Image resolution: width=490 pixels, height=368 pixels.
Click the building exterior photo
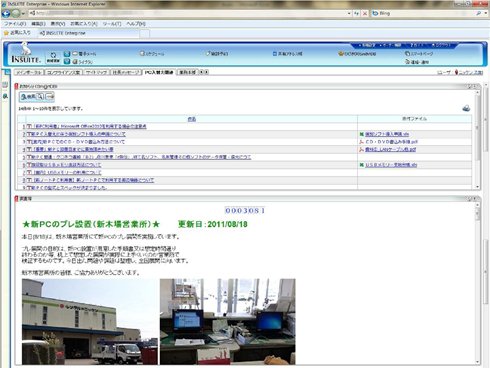[x=90, y=322]
